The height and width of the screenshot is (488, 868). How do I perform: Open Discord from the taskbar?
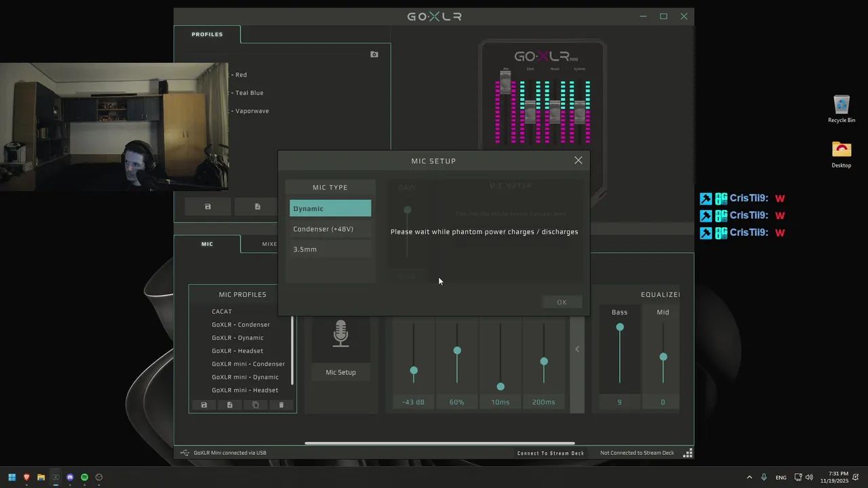point(70,477)
